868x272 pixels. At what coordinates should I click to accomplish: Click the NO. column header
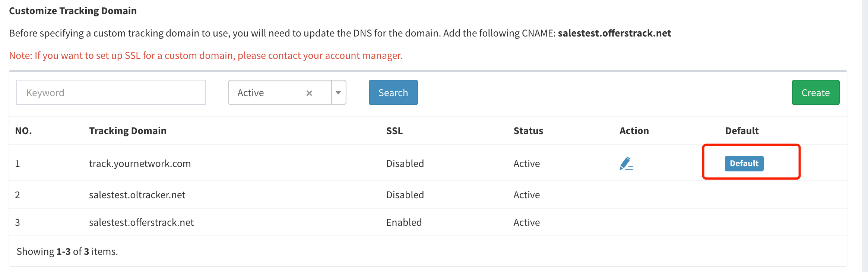[x=23, y=131]
